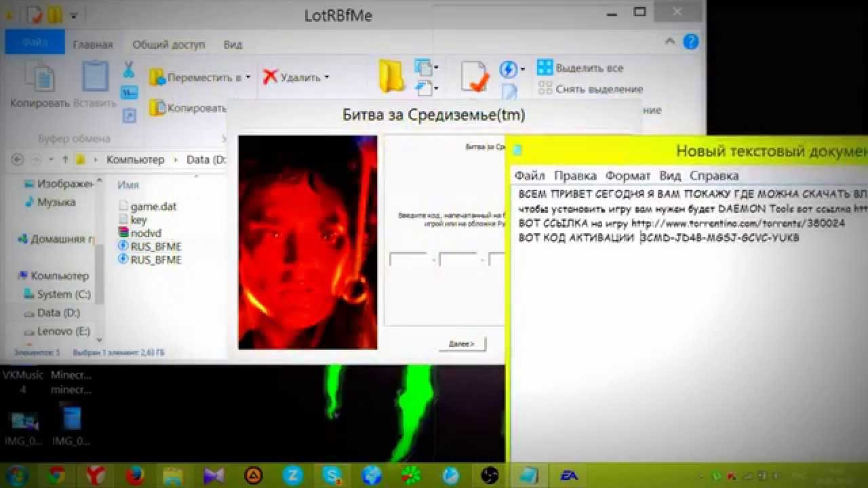The height and width of the screenshot is (488, 868).
Task: Click the Далее> button in installer
Action: click(462, 344)
